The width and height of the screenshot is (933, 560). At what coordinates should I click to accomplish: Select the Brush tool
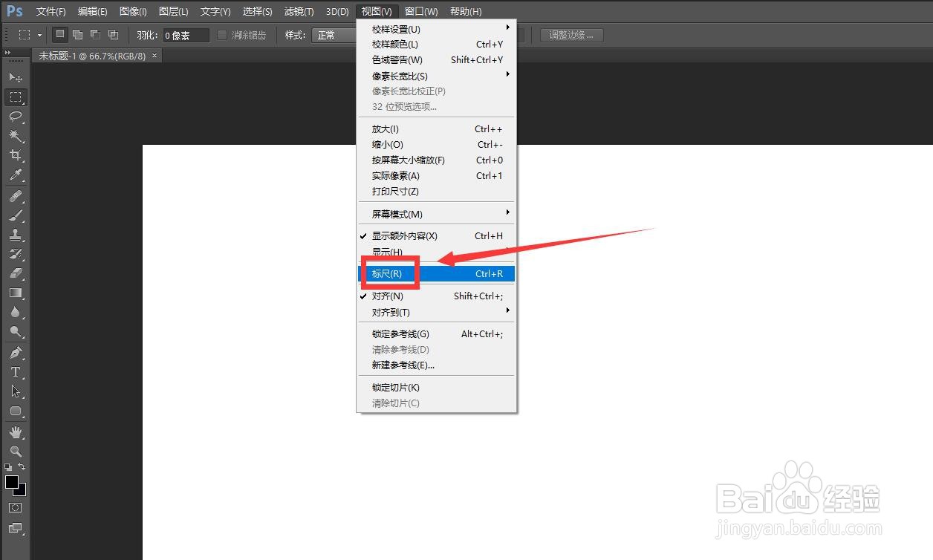click(x=16, y=215)
